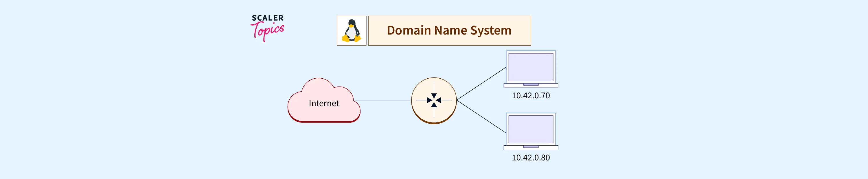
Task: Click the Linux Tux penguin icon
Action: pos(352,31)
